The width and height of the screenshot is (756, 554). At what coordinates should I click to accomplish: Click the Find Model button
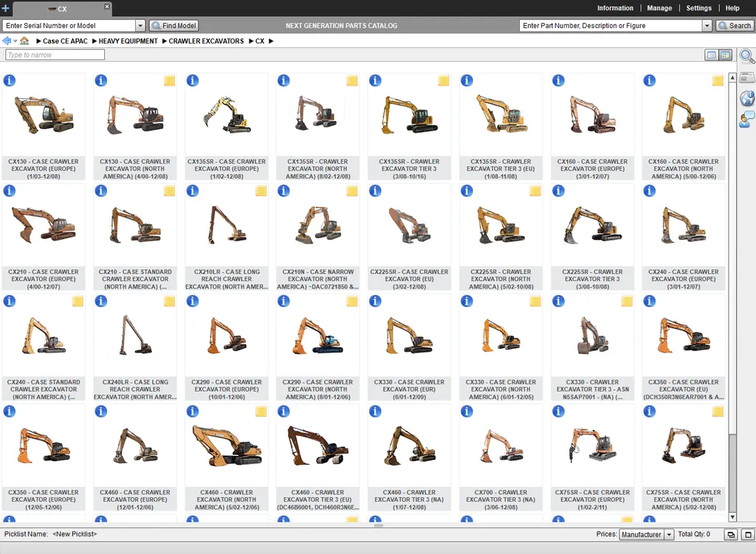pyautogui.click(x=173, y=26)
